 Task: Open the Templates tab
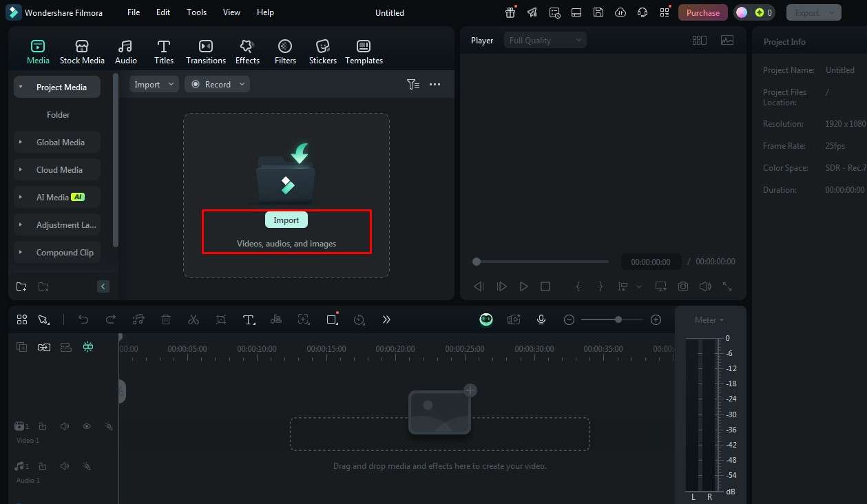point(364,52)
